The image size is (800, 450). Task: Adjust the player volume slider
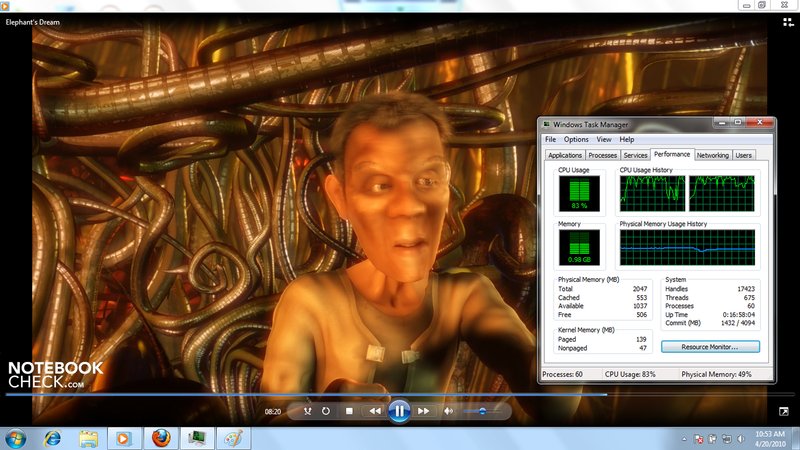click(482, 411)
